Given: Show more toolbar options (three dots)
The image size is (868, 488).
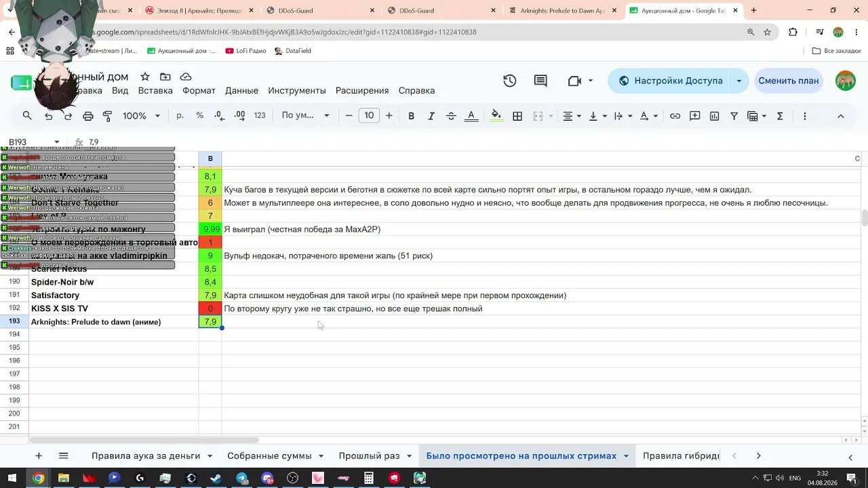Looking at the screenshot, I should pos(805,116).
